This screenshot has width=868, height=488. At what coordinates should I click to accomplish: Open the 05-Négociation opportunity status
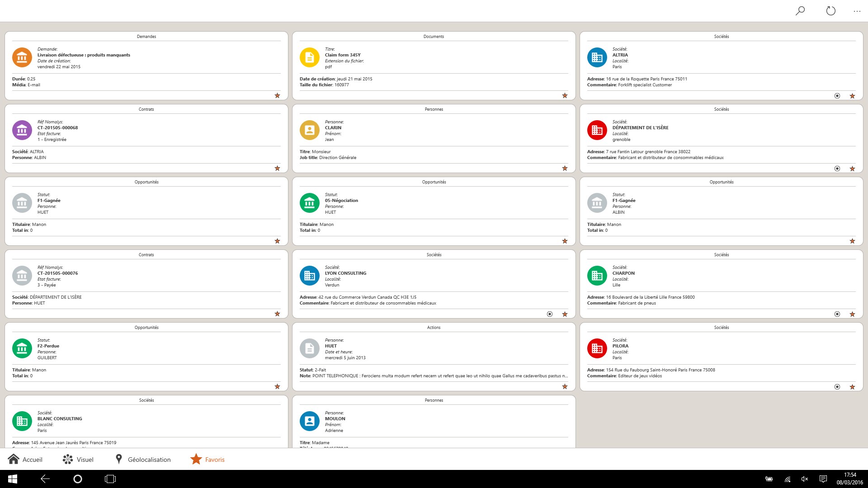[341, 200]
